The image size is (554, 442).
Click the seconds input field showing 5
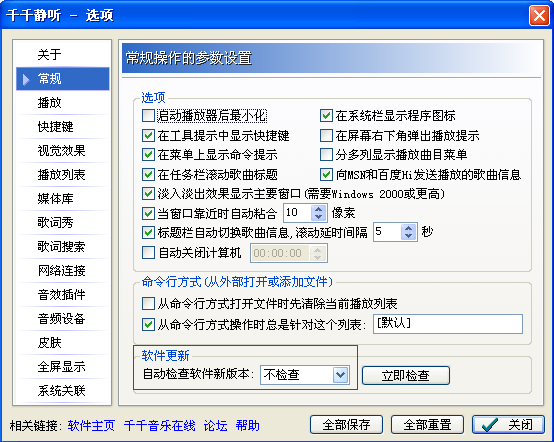(x=388, y=232)
